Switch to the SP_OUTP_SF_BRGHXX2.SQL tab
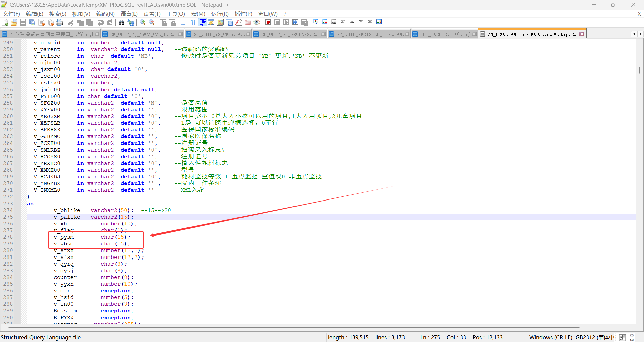The height and width of the screenshot is (342, 644). tap(289, 34)
